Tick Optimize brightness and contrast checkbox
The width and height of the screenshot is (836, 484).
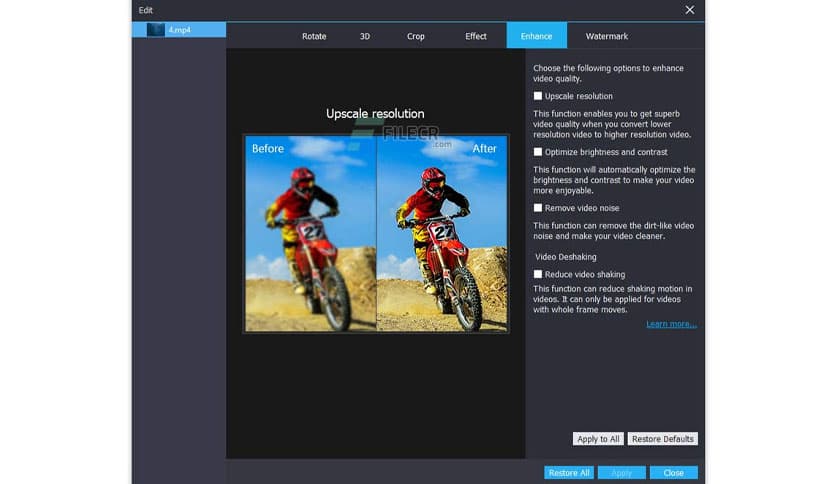[537, 152]
